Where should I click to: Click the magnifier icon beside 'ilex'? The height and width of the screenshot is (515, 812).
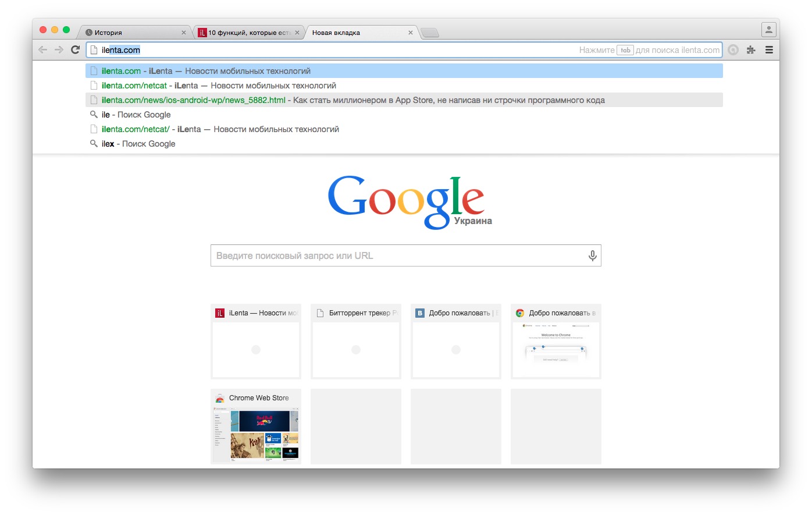[94, 144]
